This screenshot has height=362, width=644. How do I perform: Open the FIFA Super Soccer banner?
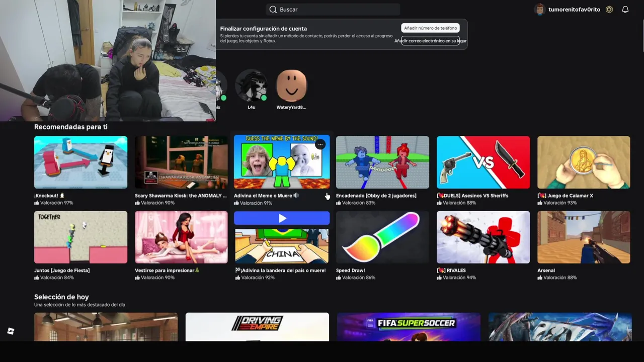pos(409,327)
